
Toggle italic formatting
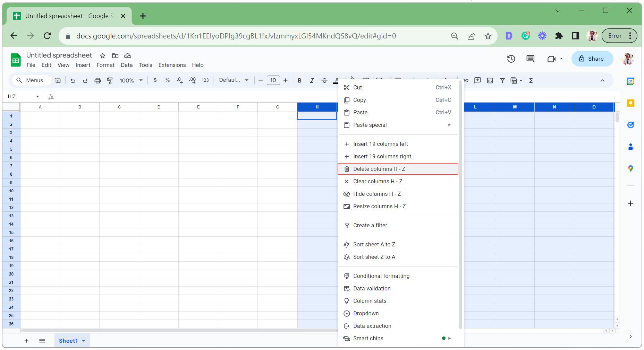(x=312, y=80)
